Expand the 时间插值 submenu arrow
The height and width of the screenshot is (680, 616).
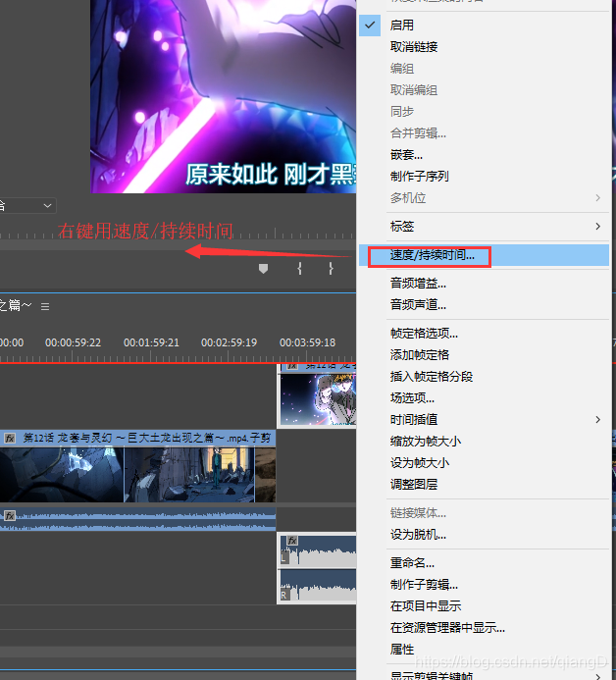597,420
